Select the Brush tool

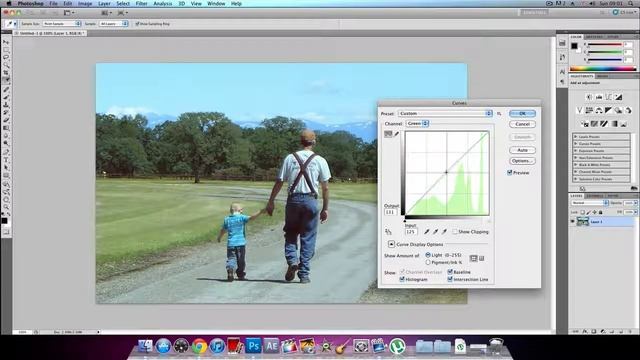(6, 97)
